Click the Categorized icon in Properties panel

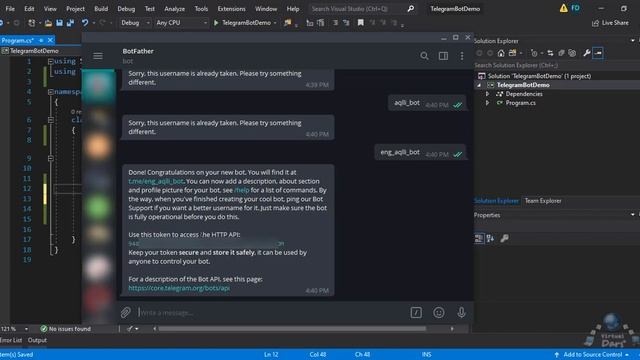479,238
